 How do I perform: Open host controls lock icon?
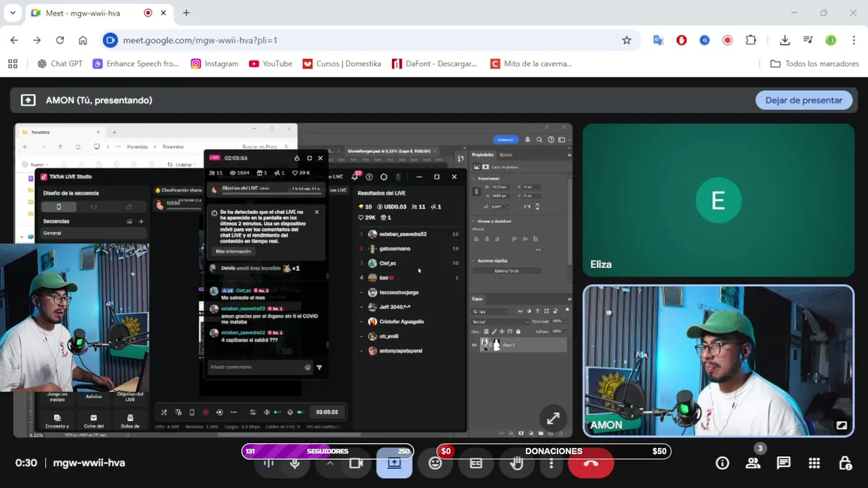point(845,463)
